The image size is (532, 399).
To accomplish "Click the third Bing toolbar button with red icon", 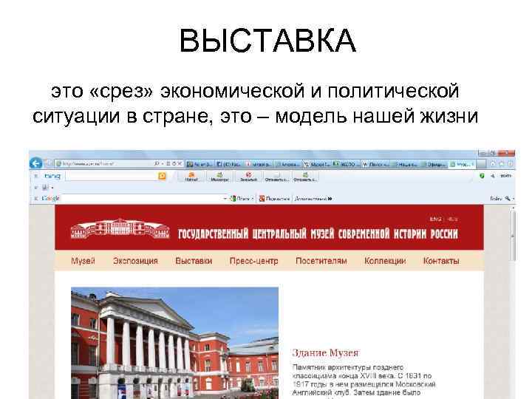I will click(248, 177).
